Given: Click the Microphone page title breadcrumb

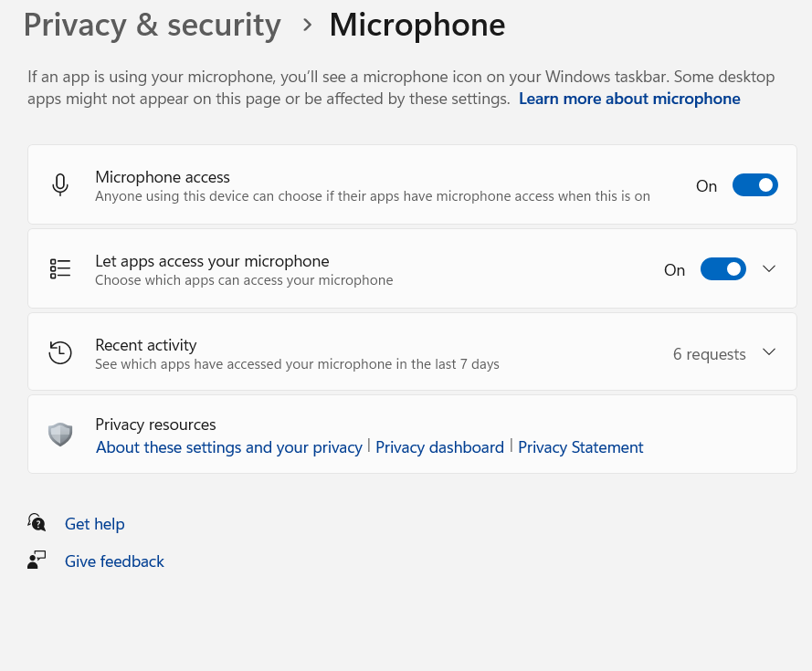Looking at the screenshot, I should (417, 25).
